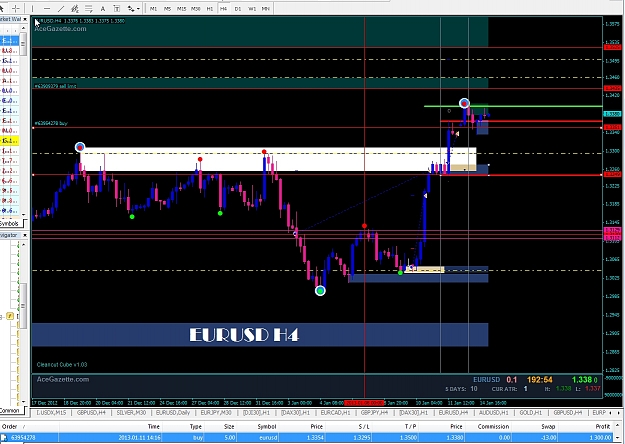
Task: Open the arrows tool dropdown arrow
Action: [x=138, y=8]
